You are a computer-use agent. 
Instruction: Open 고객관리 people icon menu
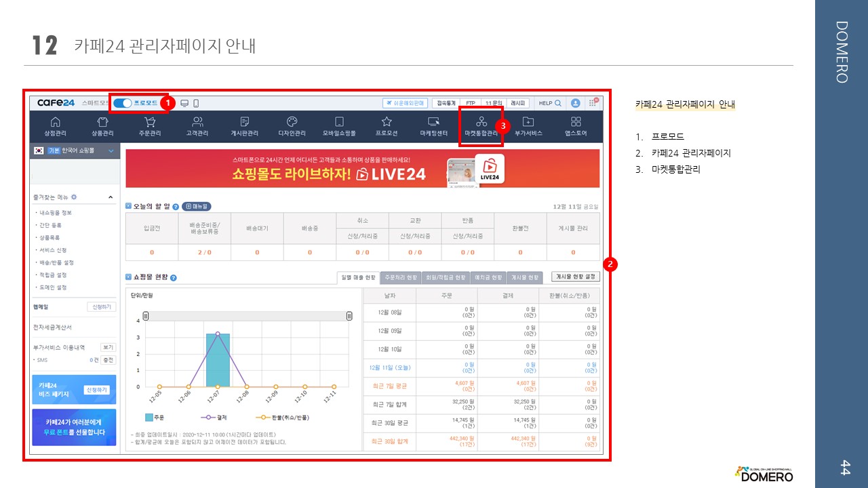[197, 127]
